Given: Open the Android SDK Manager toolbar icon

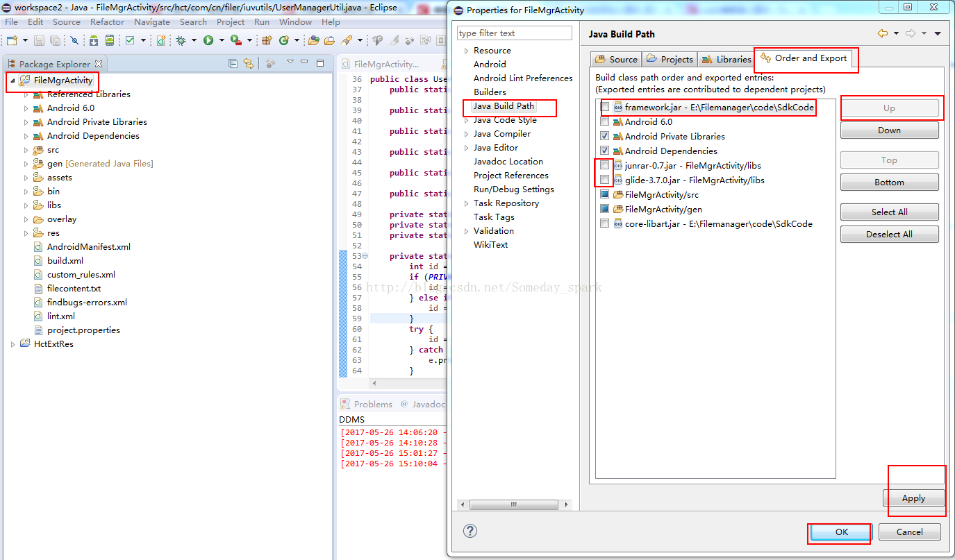Looking at the screenshot, I should coord(94,41).
